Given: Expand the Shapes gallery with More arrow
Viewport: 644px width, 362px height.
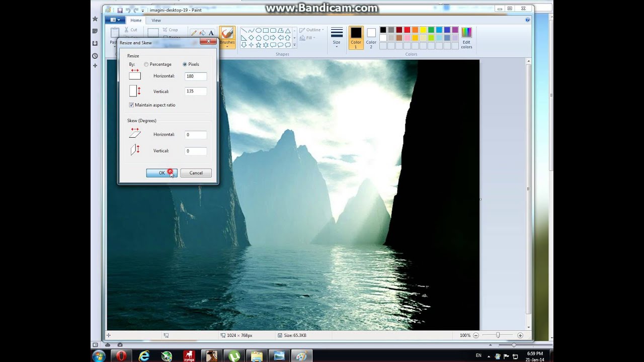Looking at the screenshot, I should pos(294,45).
